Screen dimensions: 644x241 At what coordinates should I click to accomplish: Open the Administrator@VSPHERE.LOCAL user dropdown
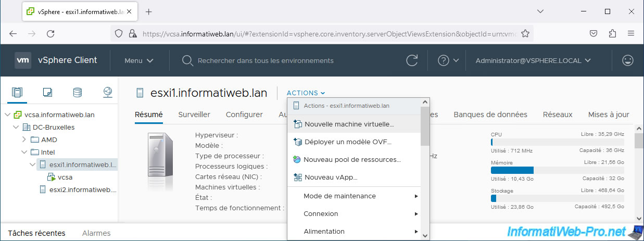pos(533,60)
